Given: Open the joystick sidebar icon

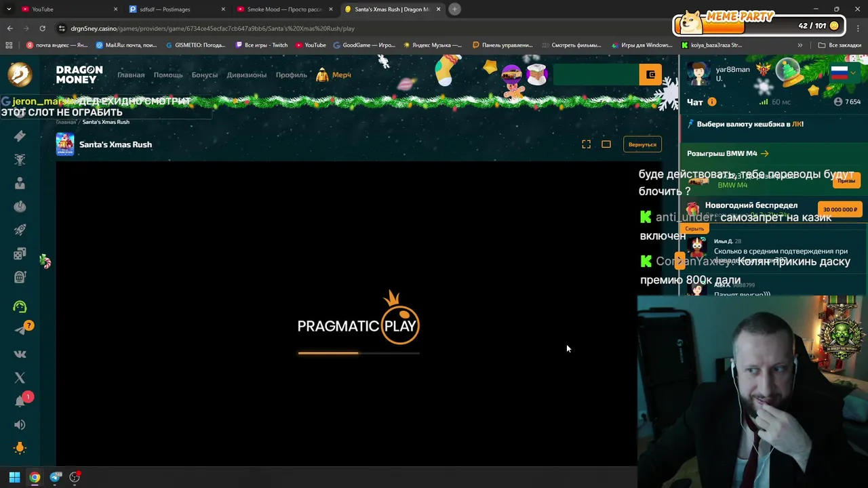Looking at the screenshot, I should pyautogui.click(x=20, y=207).
